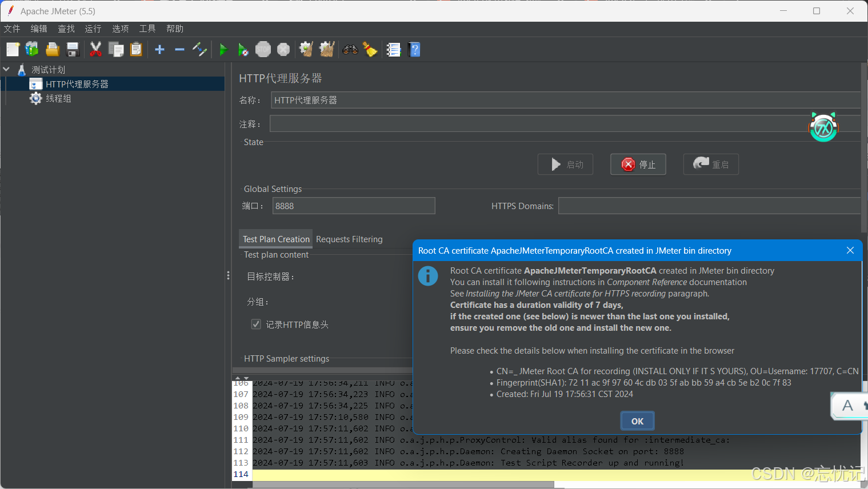Click the log panel horizontal scrollbar
Image resolution: width=868 pixels, height=489 pixels.
[403, 485]
